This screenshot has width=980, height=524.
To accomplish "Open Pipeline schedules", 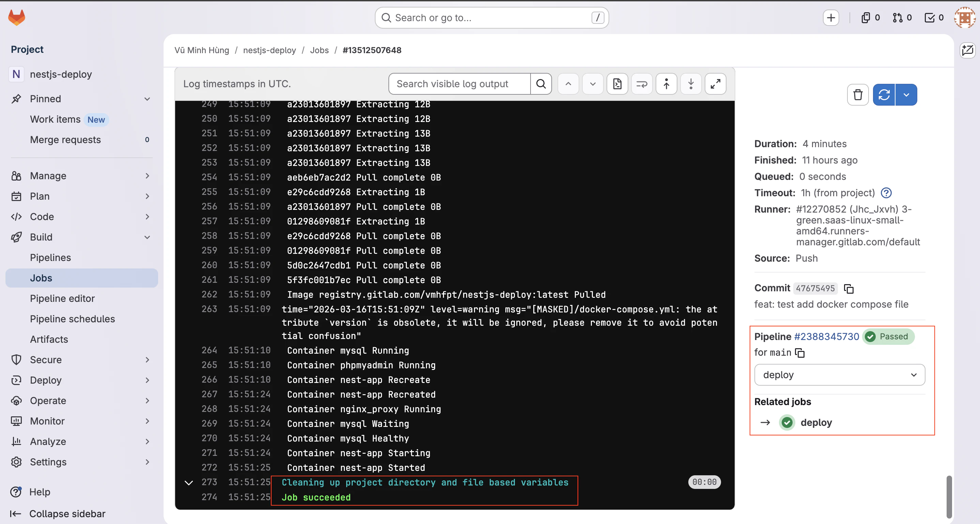I will click(81, 319).
